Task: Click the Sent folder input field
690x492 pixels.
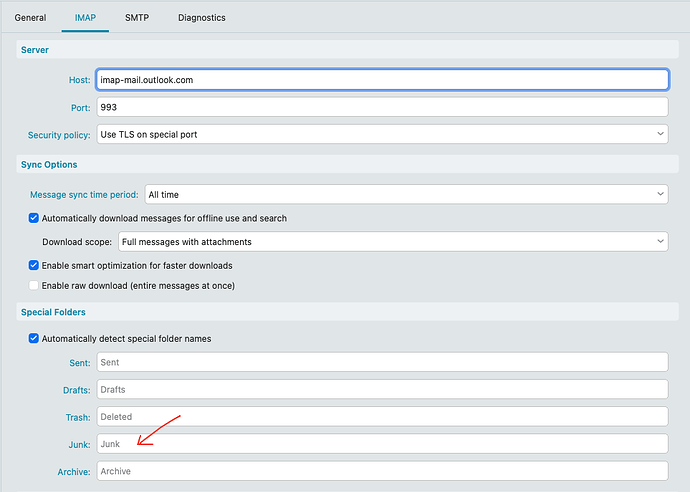Action: coord(381,362)
